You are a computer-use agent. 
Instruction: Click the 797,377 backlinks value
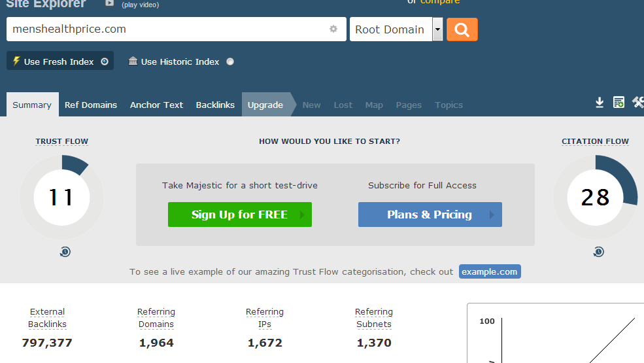tap(47, 343)
